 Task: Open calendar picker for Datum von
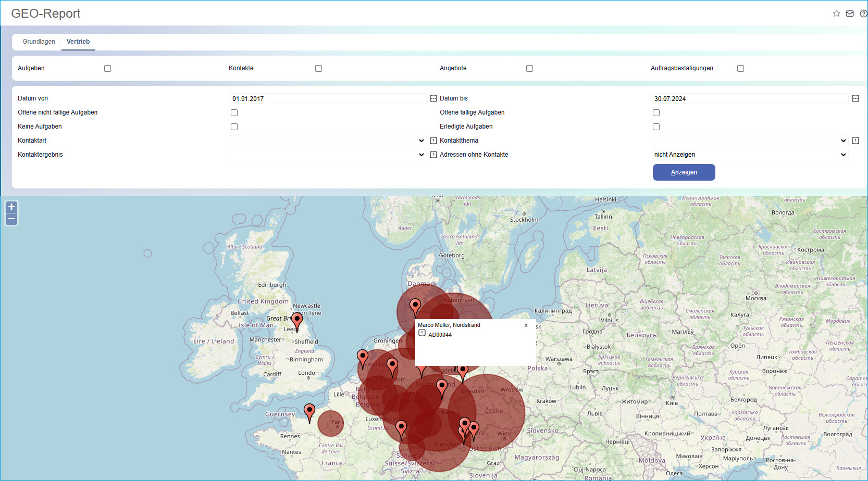point(433,98)
